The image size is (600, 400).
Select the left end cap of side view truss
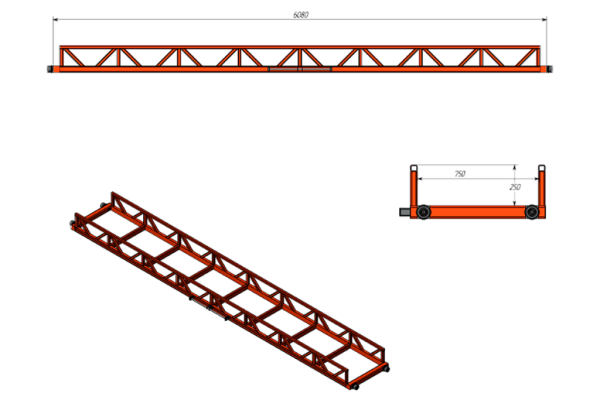tap(50, 69)
